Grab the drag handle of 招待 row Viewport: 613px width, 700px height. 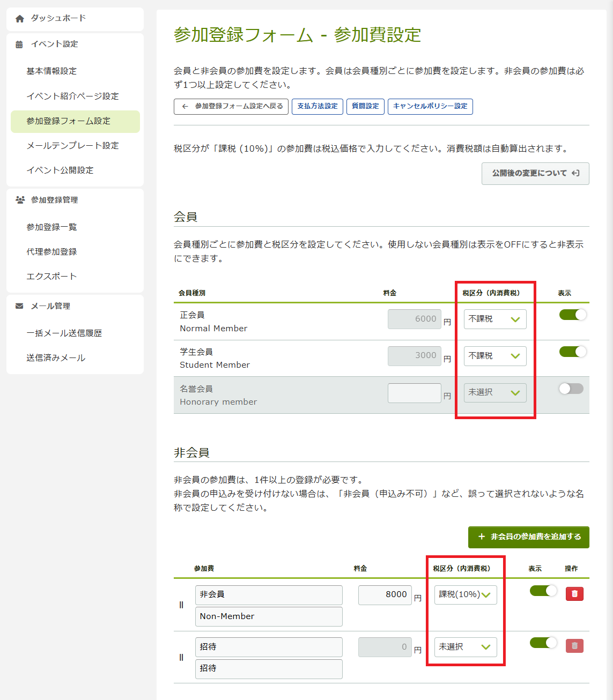(x=181, y=658)
